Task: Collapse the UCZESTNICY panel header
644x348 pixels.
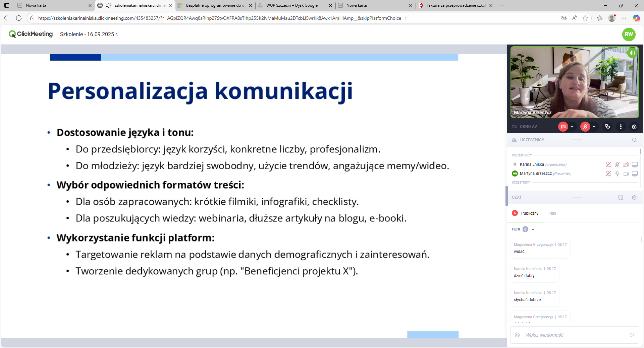Action: pyautogui.click(x=577, y=140)
